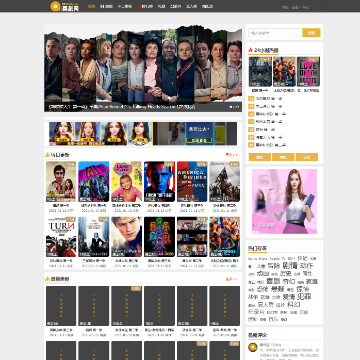Open the blonde woman on yellow background poster
360x360 pixels.
tap(126, 182)
